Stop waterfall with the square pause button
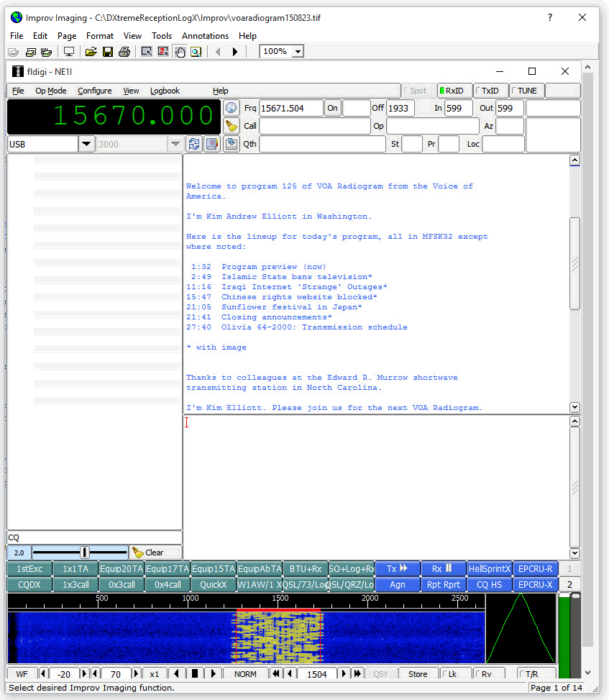 [x=195, y=673]
